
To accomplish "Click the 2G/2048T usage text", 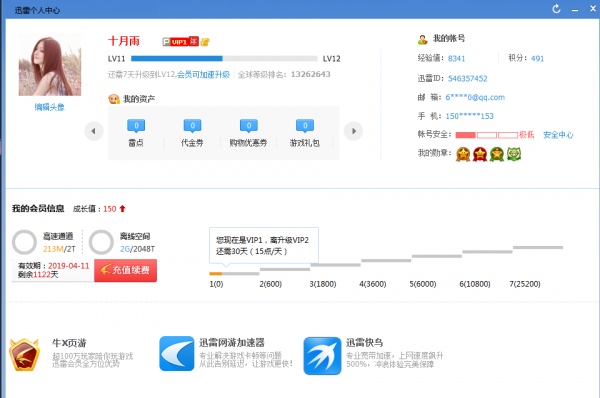I will click(x=137, y=249).
